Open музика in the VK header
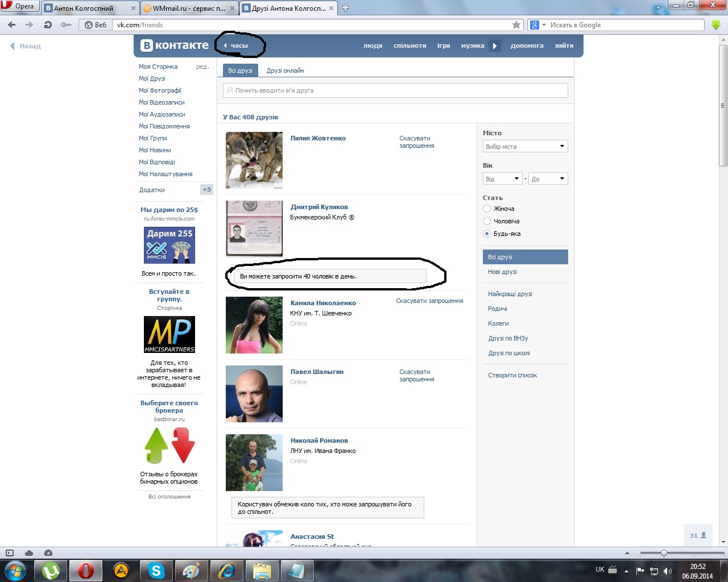 coord(473,45)
